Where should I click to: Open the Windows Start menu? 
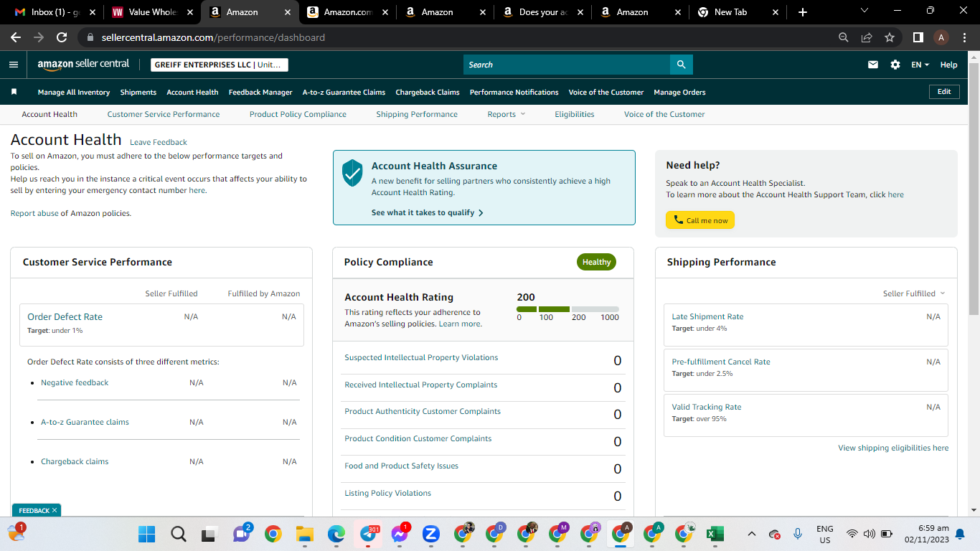tap(146, 534)
